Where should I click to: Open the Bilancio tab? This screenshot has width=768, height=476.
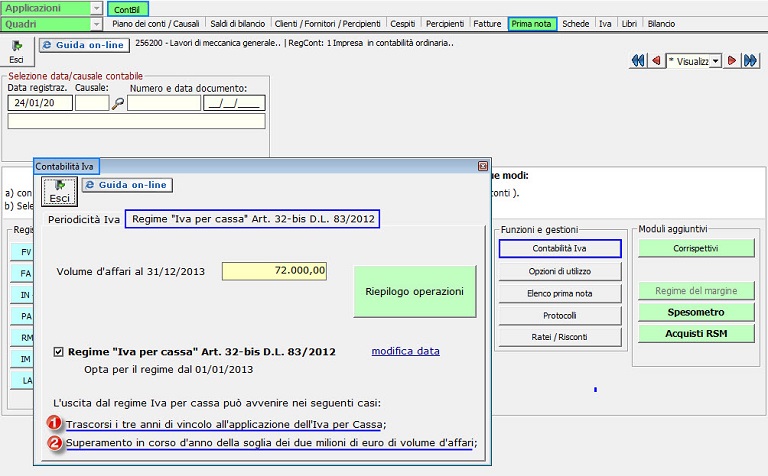661,24
